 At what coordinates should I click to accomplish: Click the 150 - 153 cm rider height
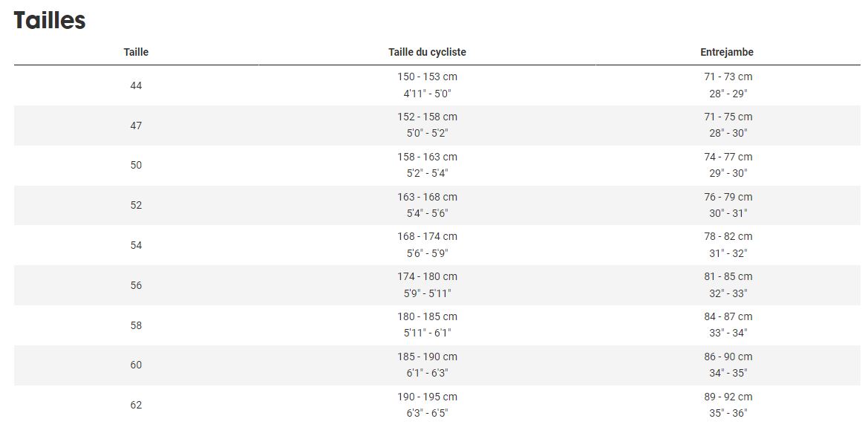coord(427,77)
